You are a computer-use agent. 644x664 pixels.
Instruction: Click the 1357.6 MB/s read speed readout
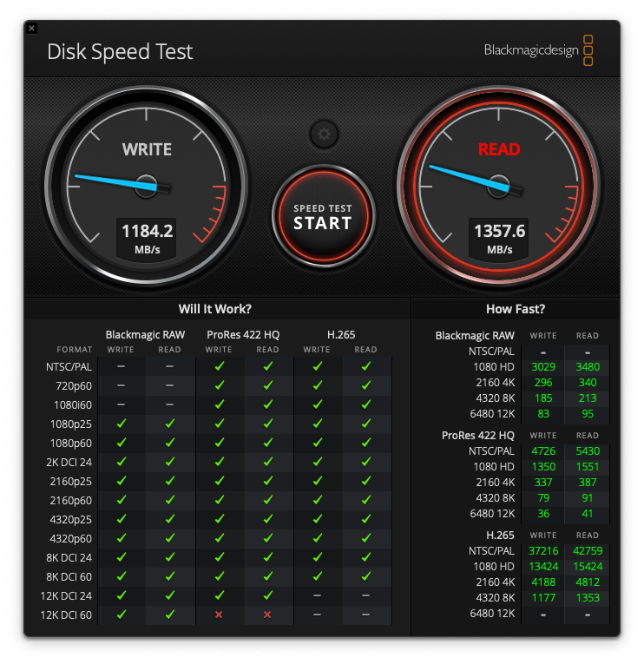(x=498, y=237)
